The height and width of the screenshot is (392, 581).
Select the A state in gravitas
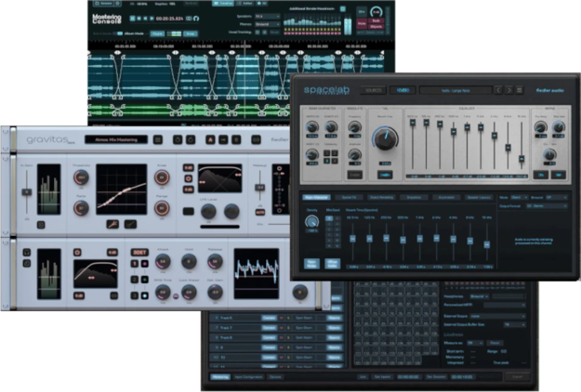210,139
